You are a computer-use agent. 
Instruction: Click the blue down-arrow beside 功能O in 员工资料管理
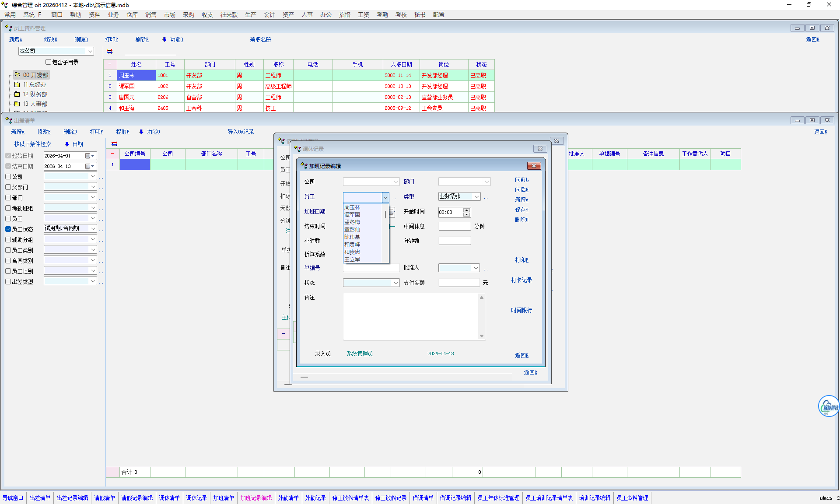[x=164, y=39]
